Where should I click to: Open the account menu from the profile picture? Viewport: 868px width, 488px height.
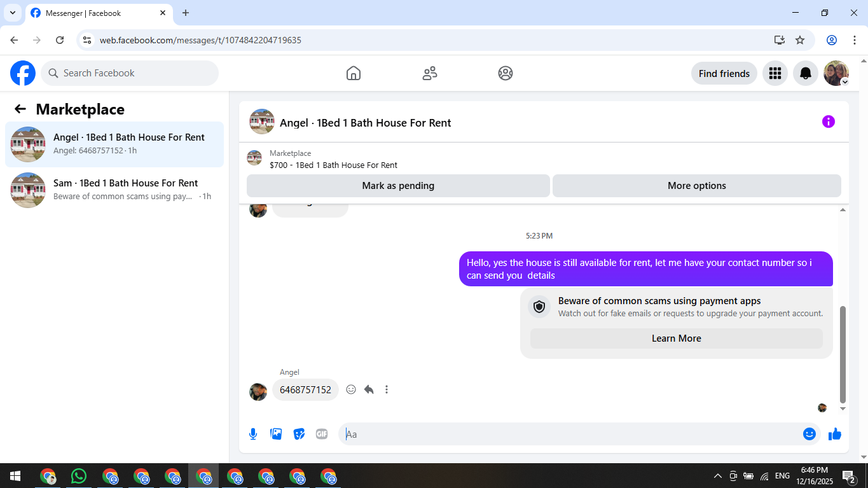pos(836,73)
